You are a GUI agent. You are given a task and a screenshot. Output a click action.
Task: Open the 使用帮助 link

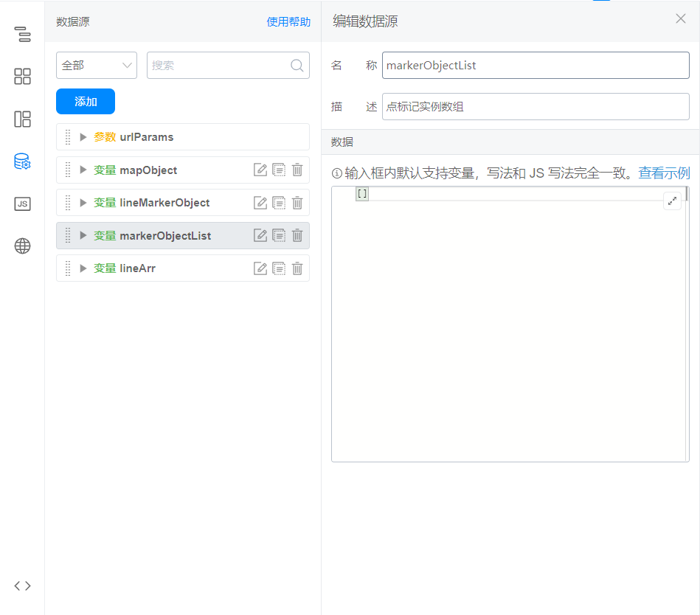[288, 22]
